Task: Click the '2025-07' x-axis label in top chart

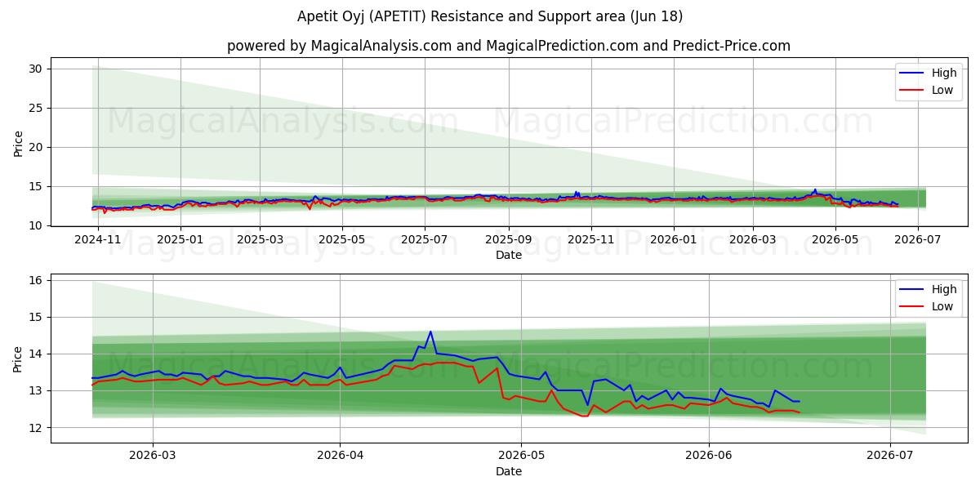Action: 425,240
